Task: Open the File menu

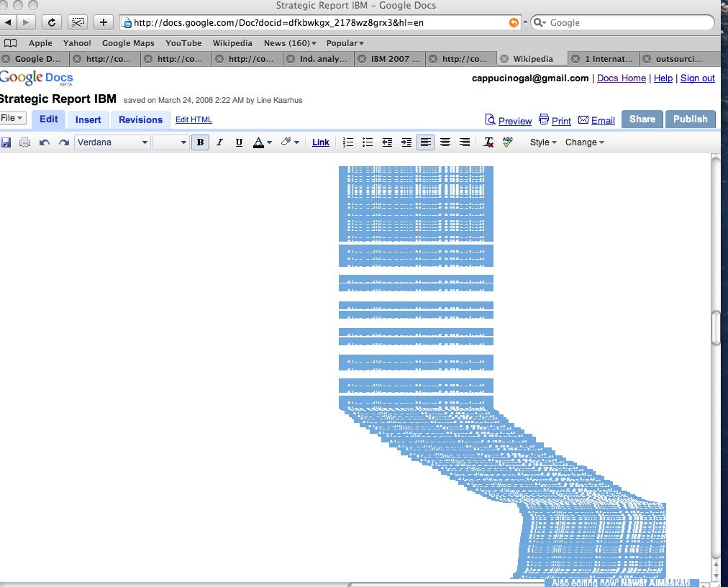Action: (x=12, y=118)
